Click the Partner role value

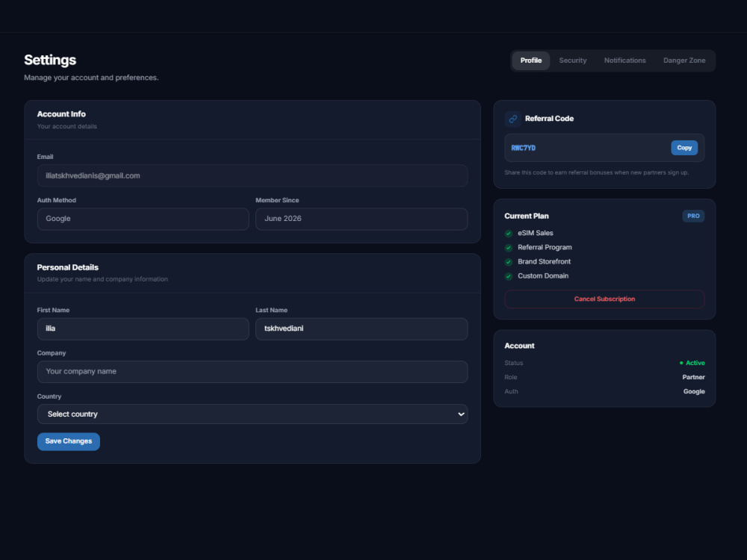click(693, 377)
